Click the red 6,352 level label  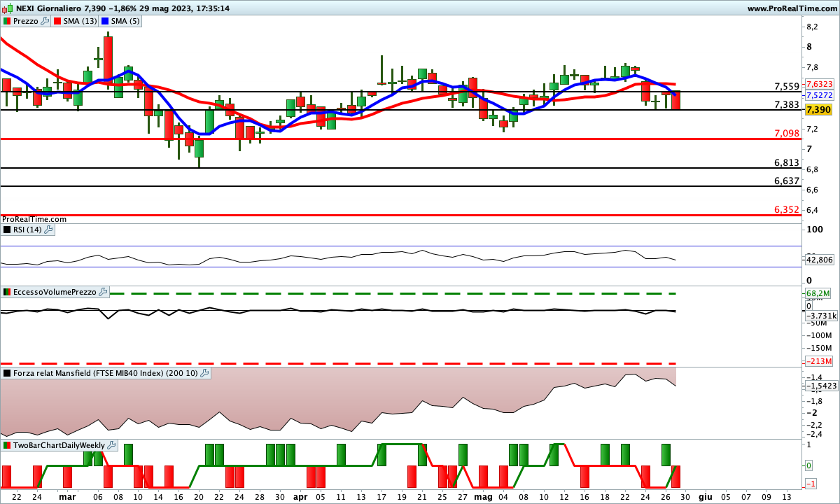point(787,209)
